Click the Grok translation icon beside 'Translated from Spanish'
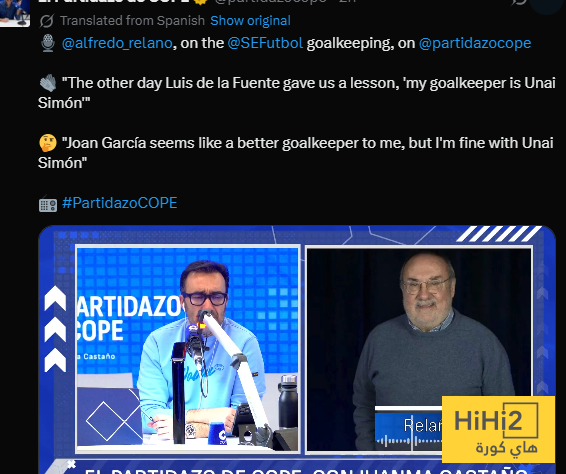The height and width of the screenshot is (474, 566). pos(47,21)
